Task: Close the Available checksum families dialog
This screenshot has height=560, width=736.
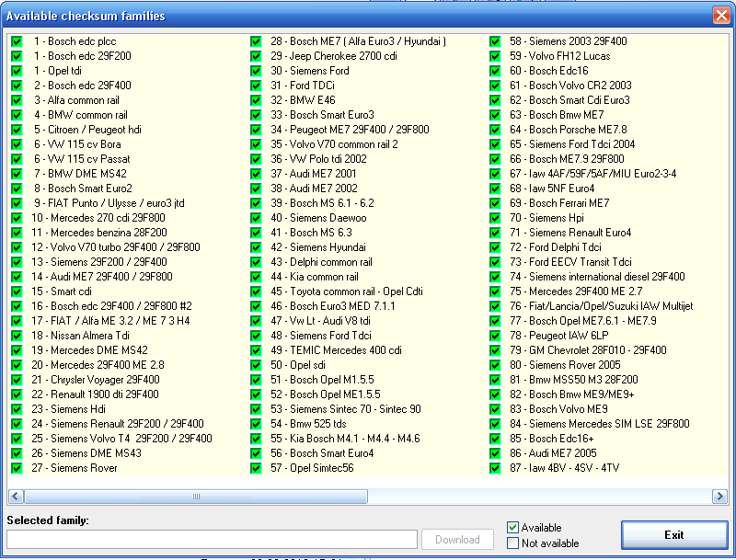Action: [x=721, y=16]
